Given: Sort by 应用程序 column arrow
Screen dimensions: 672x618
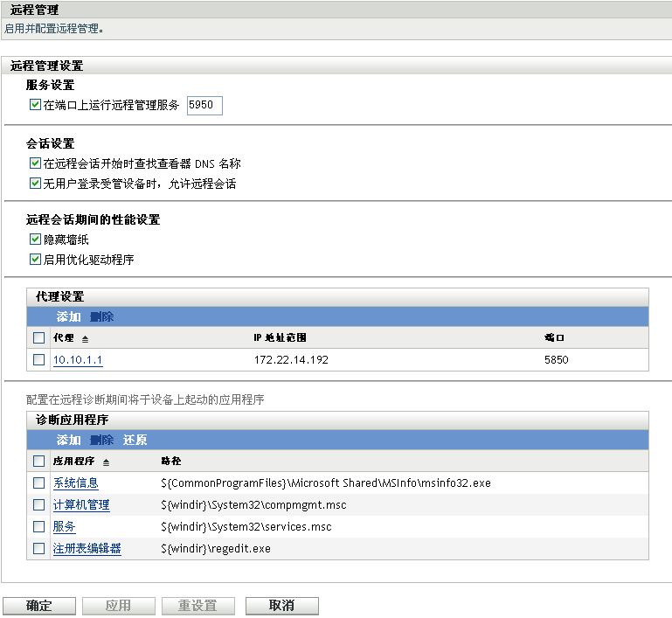Looking at the screenshot, I should coord(107,462).
